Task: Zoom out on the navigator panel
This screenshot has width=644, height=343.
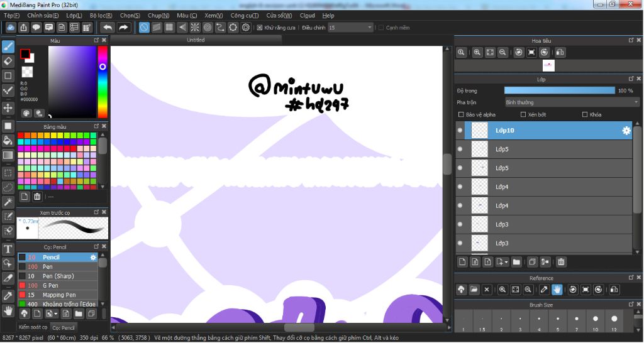Action: tap(502, 53)
